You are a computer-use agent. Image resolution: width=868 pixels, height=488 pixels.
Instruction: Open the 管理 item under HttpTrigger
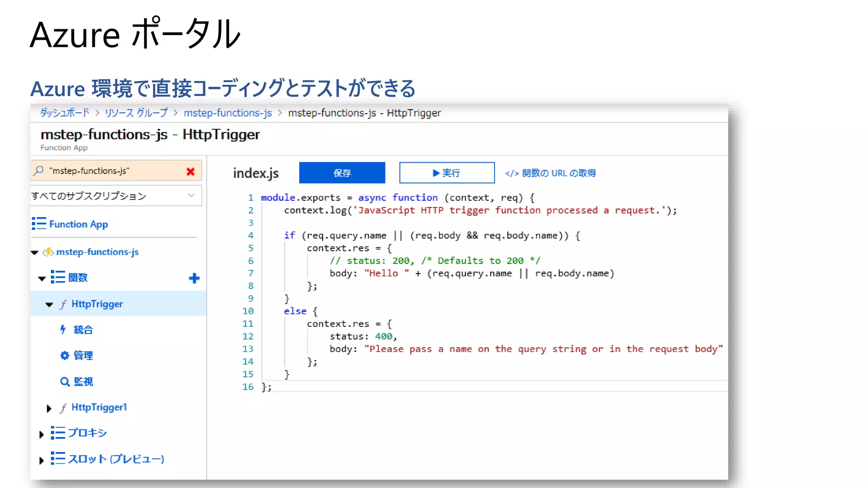point(83,355)
